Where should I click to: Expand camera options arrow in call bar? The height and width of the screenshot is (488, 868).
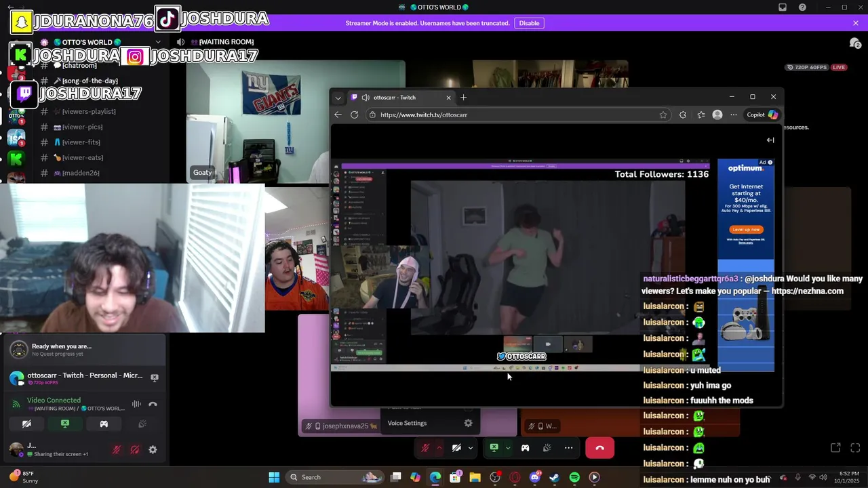(471, 448)
